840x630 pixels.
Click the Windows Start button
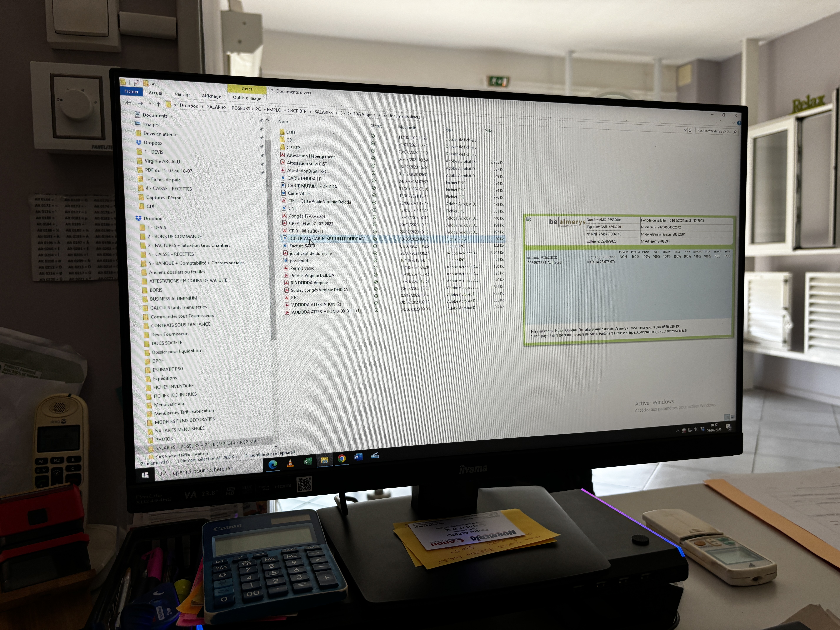[x=145, y=475]
